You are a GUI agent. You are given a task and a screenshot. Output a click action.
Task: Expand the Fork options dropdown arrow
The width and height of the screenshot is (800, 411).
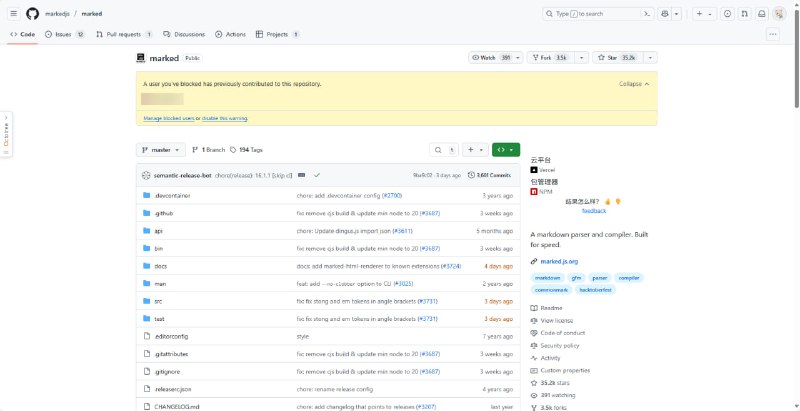[x=578, y=58]
